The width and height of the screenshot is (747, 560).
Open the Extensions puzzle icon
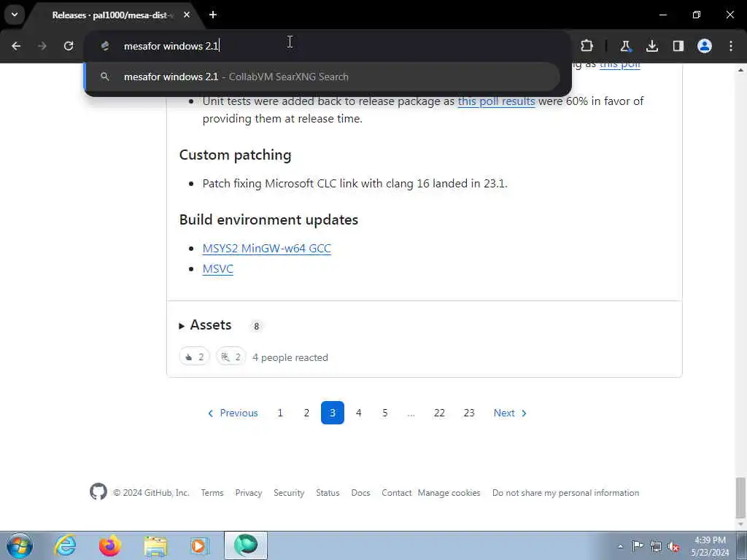click(587, 46)
